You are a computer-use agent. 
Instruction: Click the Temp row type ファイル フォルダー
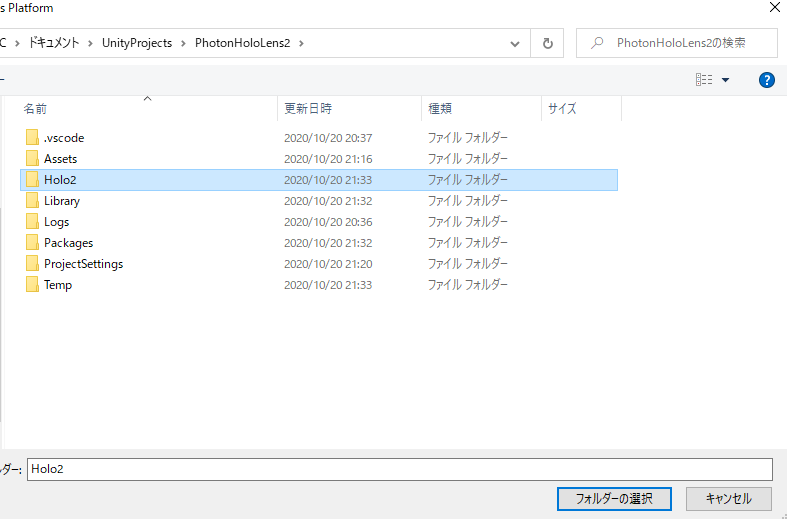pos(467,285)
